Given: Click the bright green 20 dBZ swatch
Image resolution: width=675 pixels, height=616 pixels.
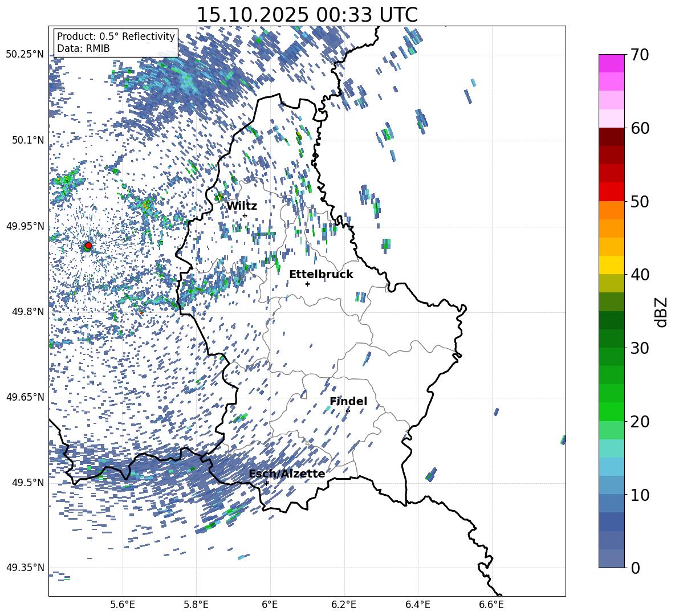Looking at the screenshot, I should coord(612,411).
